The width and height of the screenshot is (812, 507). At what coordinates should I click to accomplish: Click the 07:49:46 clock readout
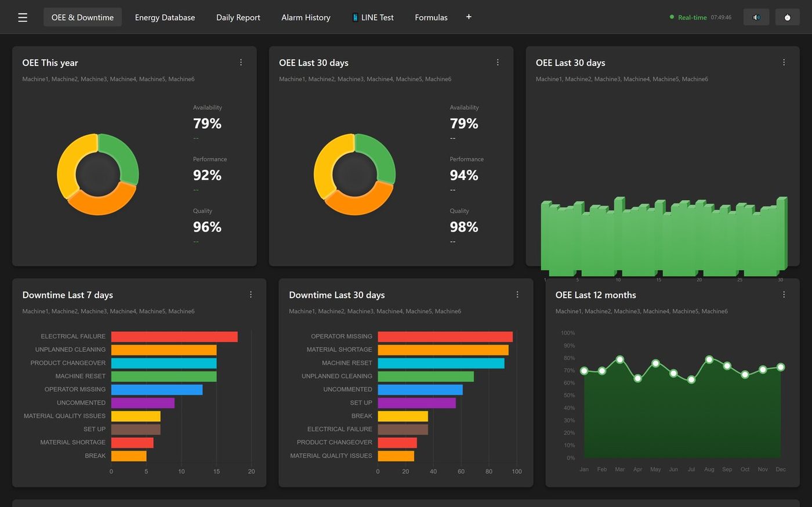(721, 17)
